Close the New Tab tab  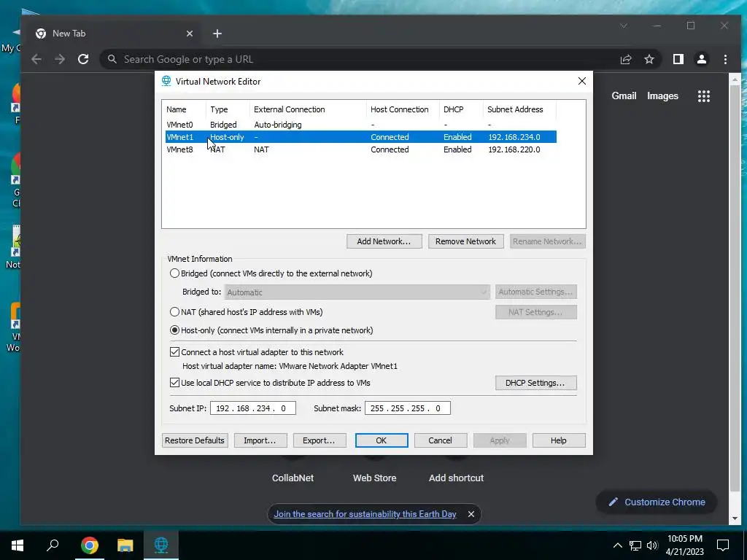(190, 34)
